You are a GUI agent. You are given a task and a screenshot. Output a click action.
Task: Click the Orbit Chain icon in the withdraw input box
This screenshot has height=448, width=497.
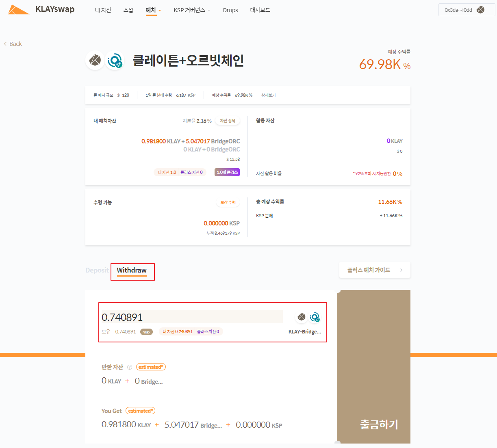click(315, 317)
